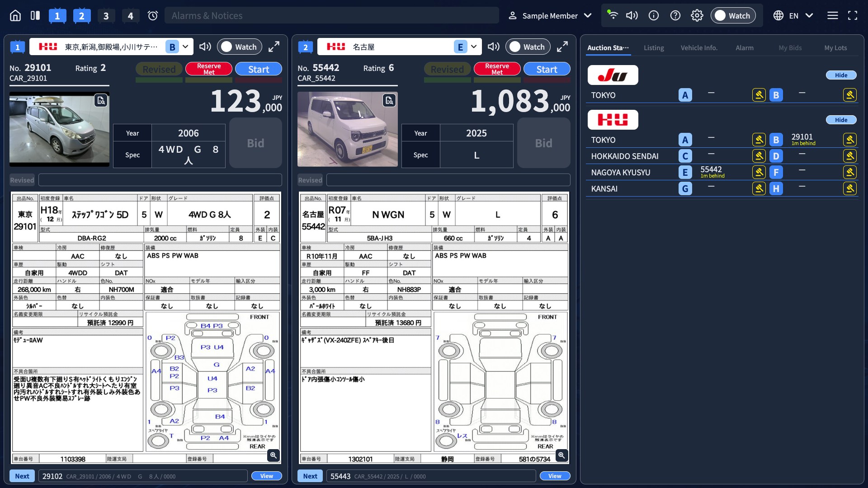Switch to the Listing tab
Screen dimensions: 868x488
click(654, 48)
